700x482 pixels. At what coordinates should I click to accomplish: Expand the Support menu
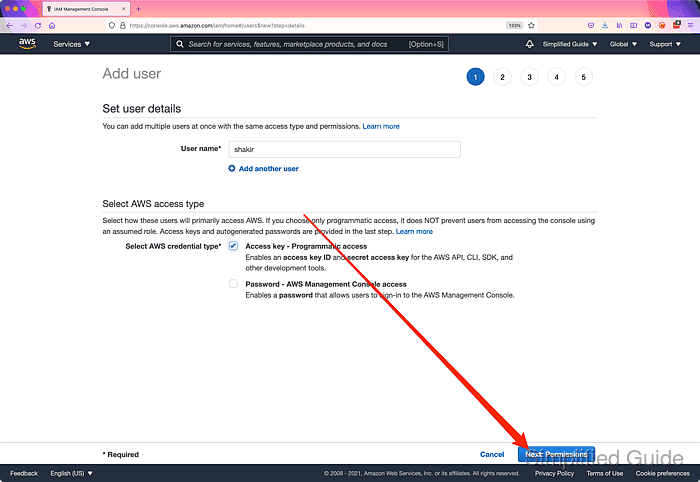[x=665, y=44]
